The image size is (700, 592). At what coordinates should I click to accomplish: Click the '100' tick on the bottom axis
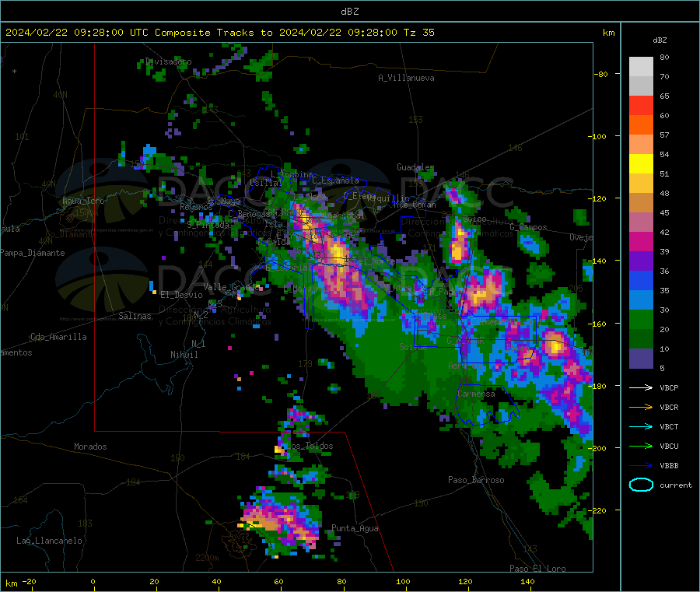click(403, 581)
